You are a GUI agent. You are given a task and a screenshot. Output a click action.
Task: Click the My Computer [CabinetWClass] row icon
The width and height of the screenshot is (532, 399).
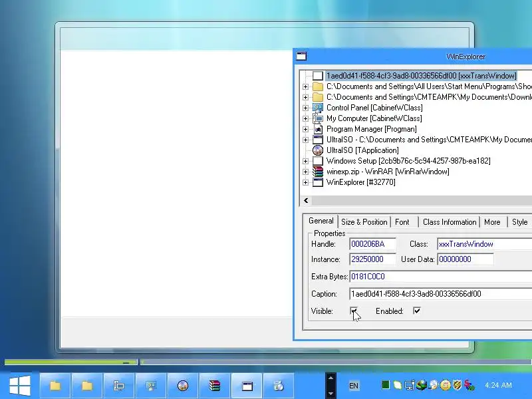pos(318,118)
